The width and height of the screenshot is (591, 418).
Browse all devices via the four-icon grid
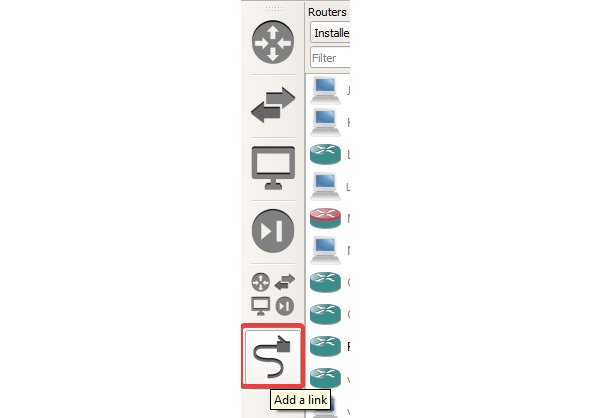pyautogui.click(x=273, y=294)
